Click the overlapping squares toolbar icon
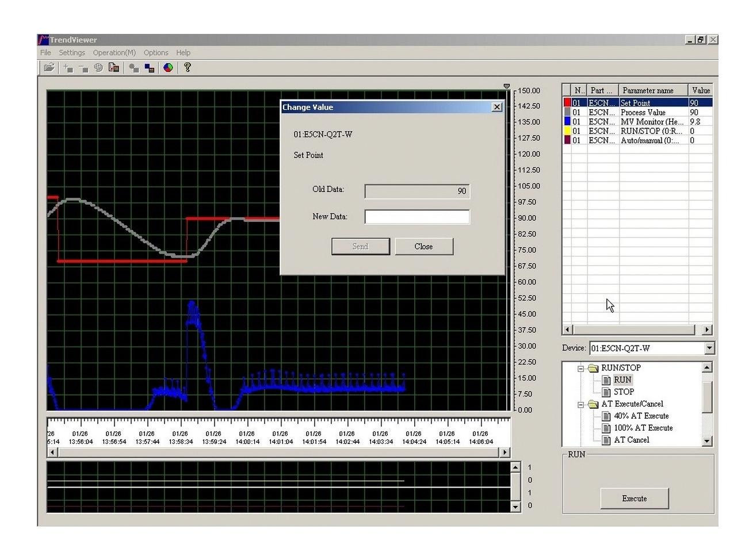The image size is (749, 560). coord(149,67)
